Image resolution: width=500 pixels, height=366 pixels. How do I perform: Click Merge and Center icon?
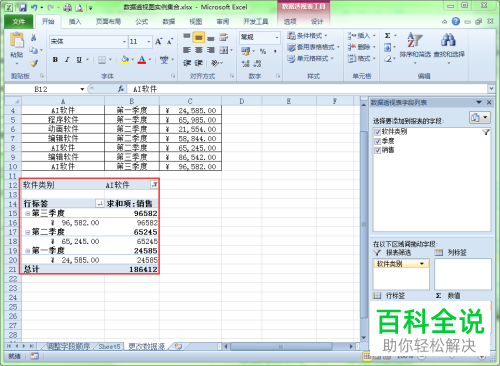pyautogui.click(x=224, y=50)
